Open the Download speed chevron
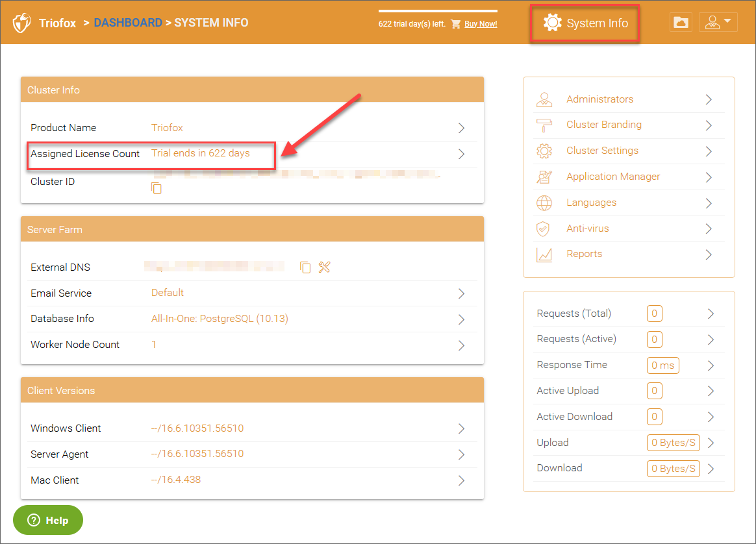Screen dimensions: 756x544 click(x=711, y=468)
